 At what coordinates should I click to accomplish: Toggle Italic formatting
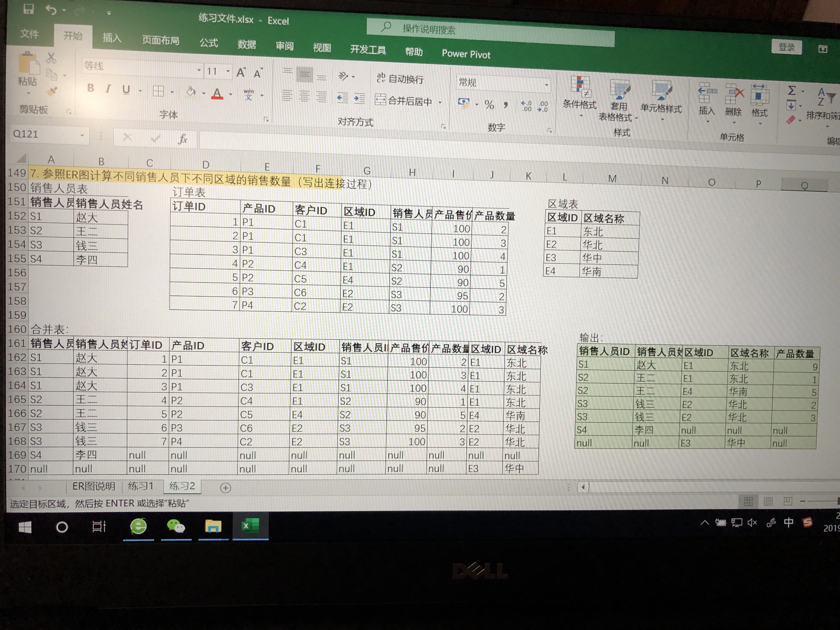108,89
